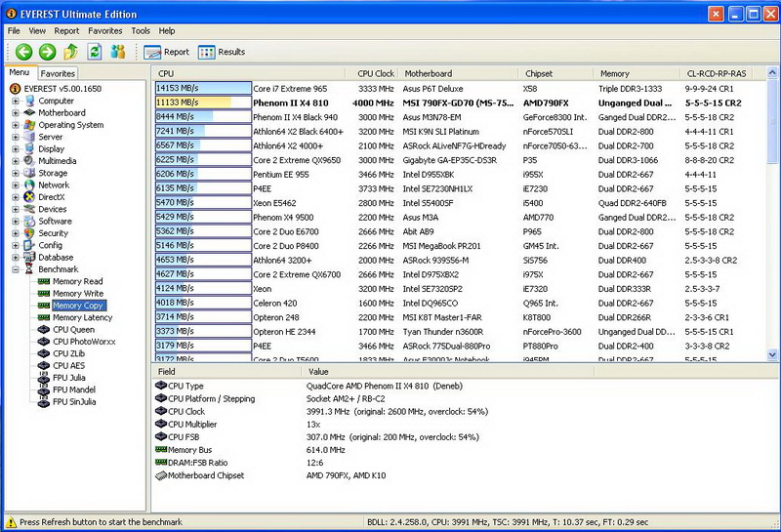This screenshot has width=781, height=532.
Task: Open the View menu
Action: 37,31
